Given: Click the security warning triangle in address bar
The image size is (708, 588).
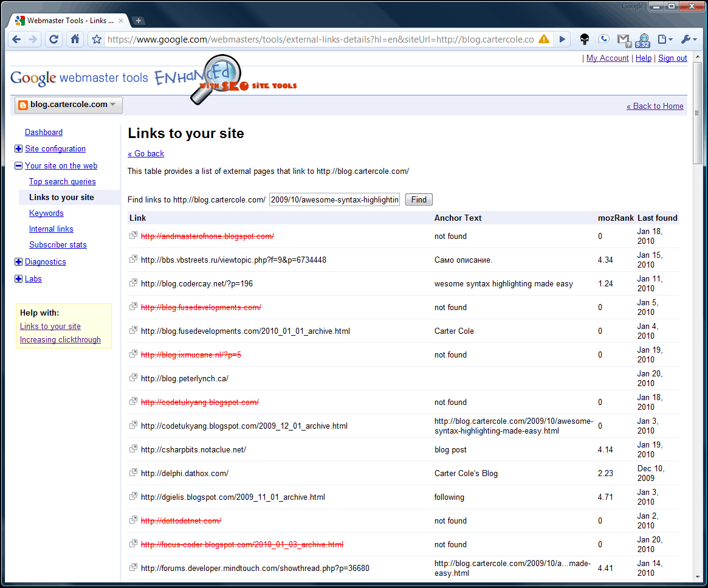Looking at the screenshot, I should click(543, 40).
